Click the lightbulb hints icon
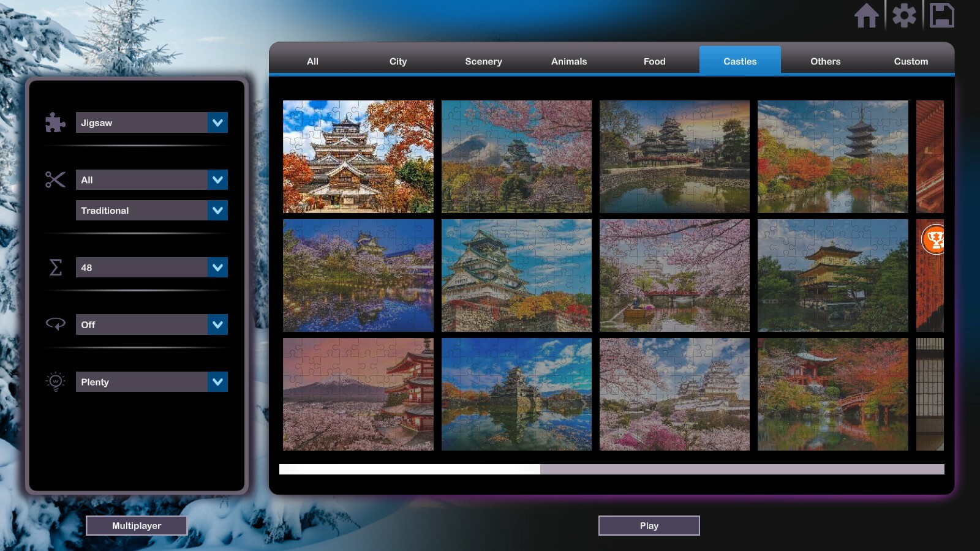The height and width of the screenshot is (551, 980). (x=55, y=381)
